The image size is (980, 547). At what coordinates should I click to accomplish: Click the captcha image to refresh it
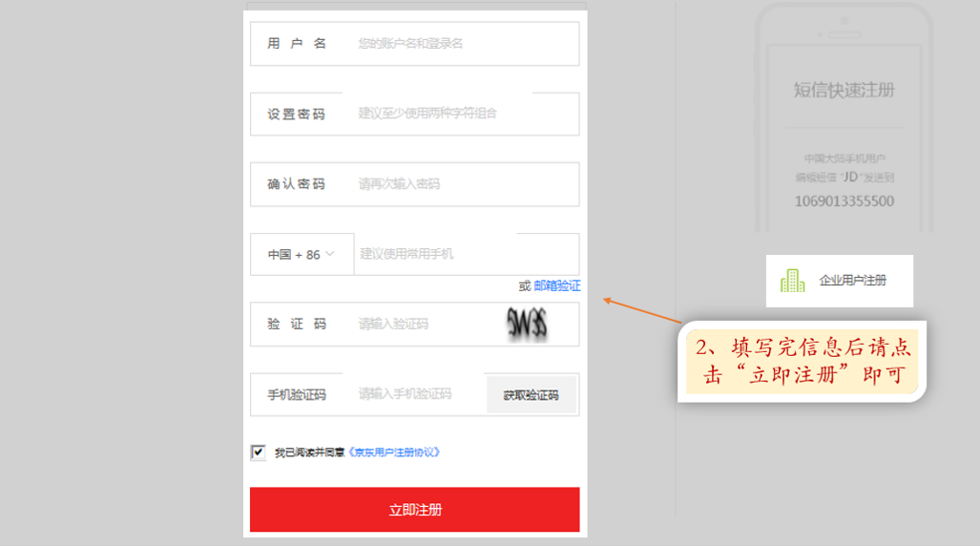[x=528, y=324]
